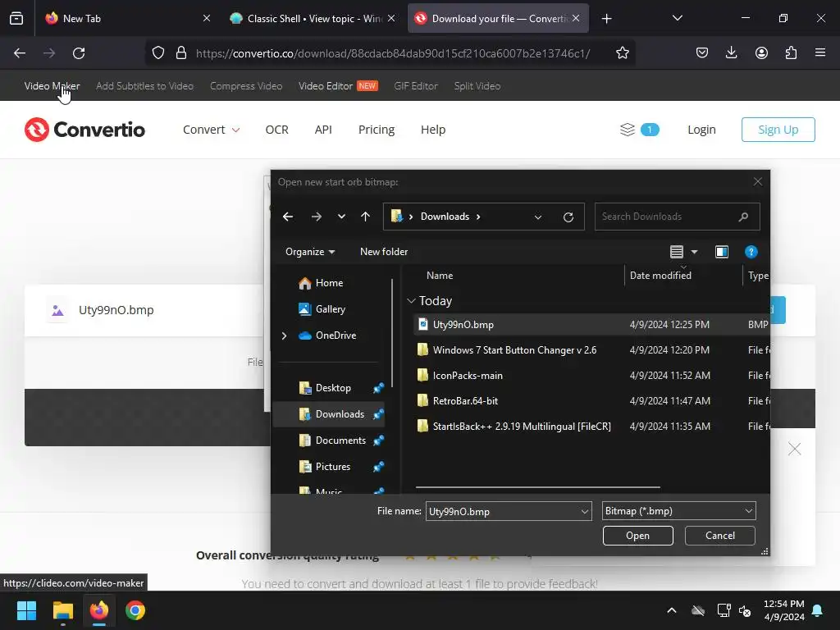Open Firefox downloads panel
The height and width of the screenshot is (630, 840).
tap(731, 52)
